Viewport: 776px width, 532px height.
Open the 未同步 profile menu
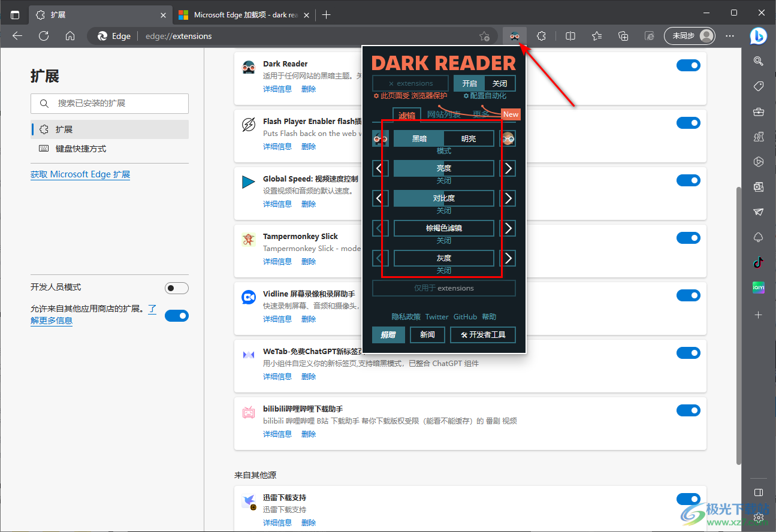[x=690, y=36]
